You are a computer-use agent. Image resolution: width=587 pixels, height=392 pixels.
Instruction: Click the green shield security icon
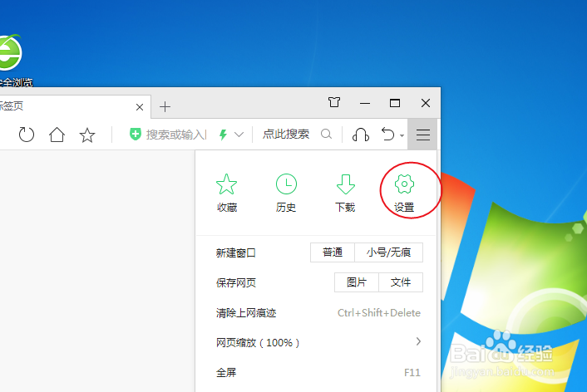[136, 134]
